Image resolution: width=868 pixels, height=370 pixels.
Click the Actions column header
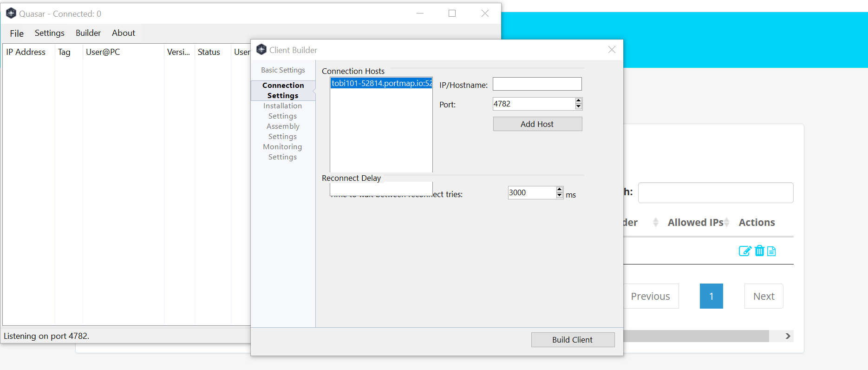(757, 222)
